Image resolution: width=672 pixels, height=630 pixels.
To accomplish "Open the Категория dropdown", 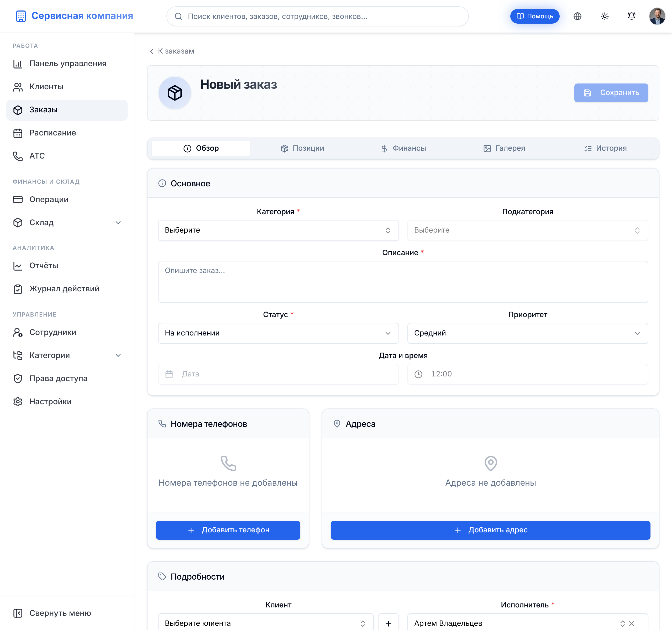I will [x=278, y=230].
